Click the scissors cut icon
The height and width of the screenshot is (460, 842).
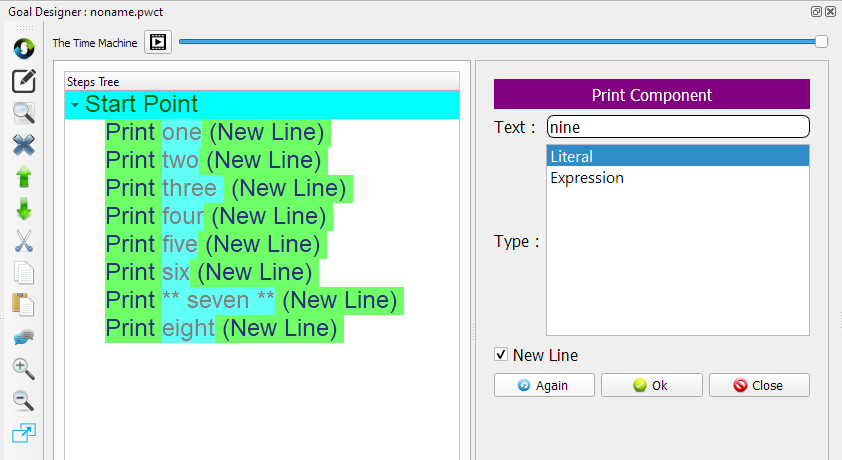(24, 241)
